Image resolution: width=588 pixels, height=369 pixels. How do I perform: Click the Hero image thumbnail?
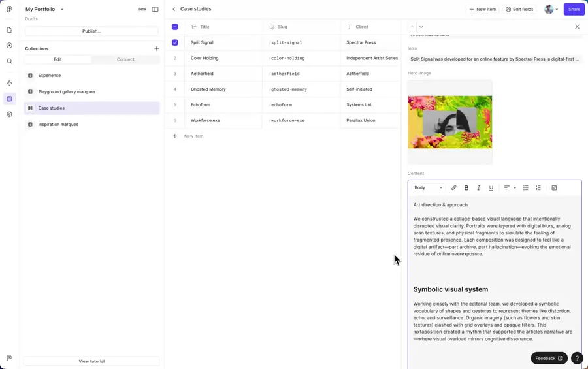click(x=449, y=122)
